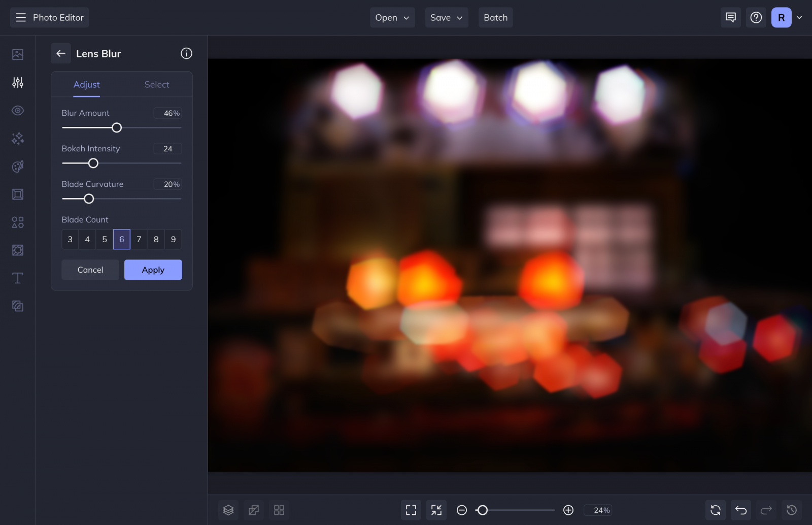The width and height of the screenshot is (812, 525).
Task: Click the undo arrow in the bottom toolbar
Action: [x=740, y=510]
